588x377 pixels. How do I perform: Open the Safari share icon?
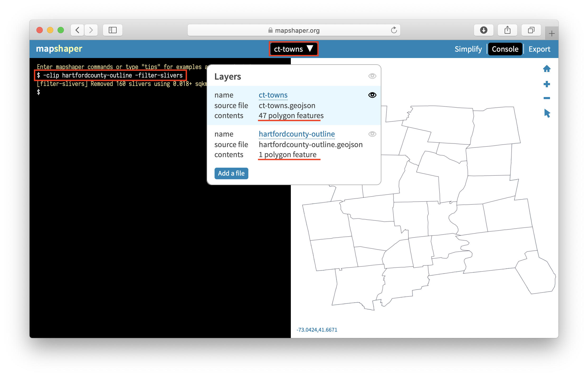(507, 30)
